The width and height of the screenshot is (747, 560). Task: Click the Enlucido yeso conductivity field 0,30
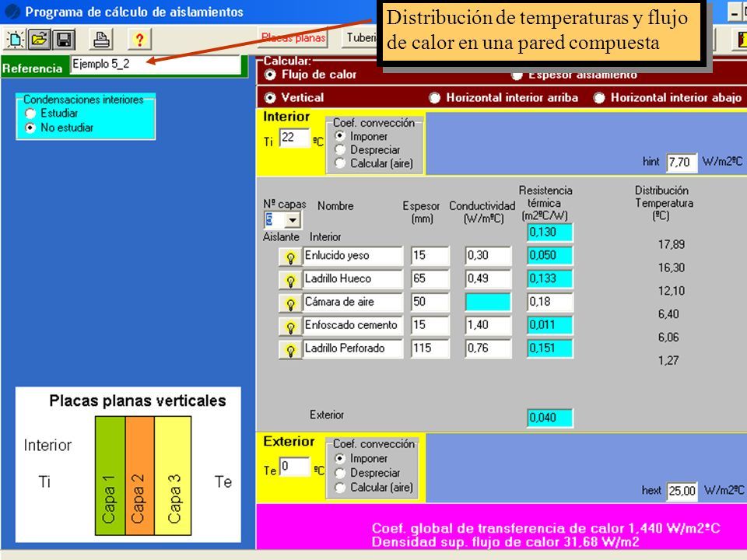pos(489,256)
